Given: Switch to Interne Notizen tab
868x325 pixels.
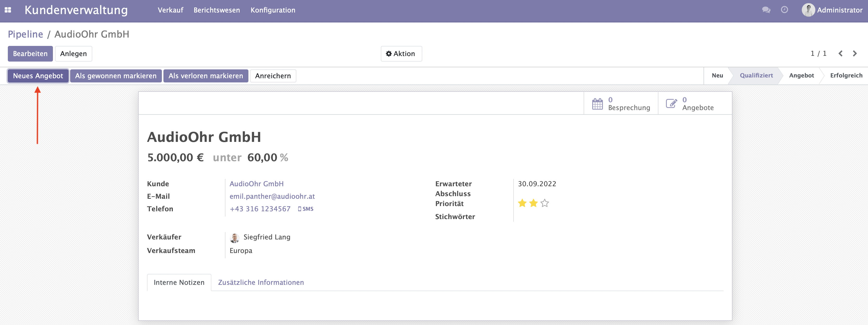Looking at the screenshot, I should pyautogui.click(x=179, y=282).
